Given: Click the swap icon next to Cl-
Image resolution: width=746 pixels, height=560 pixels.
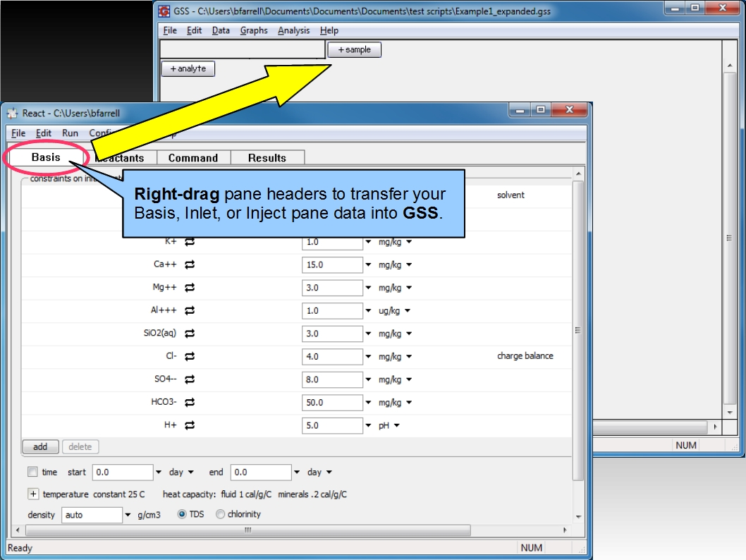Looking at the screenshot, I should [x=190, y=356].
